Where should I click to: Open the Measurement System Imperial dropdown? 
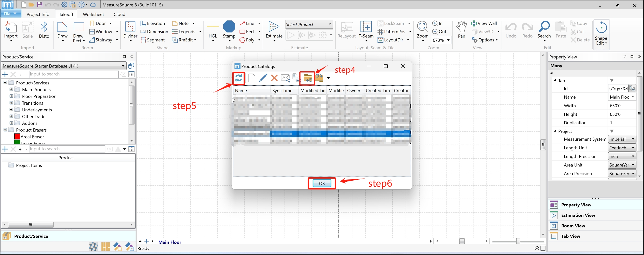coord(622,139)
